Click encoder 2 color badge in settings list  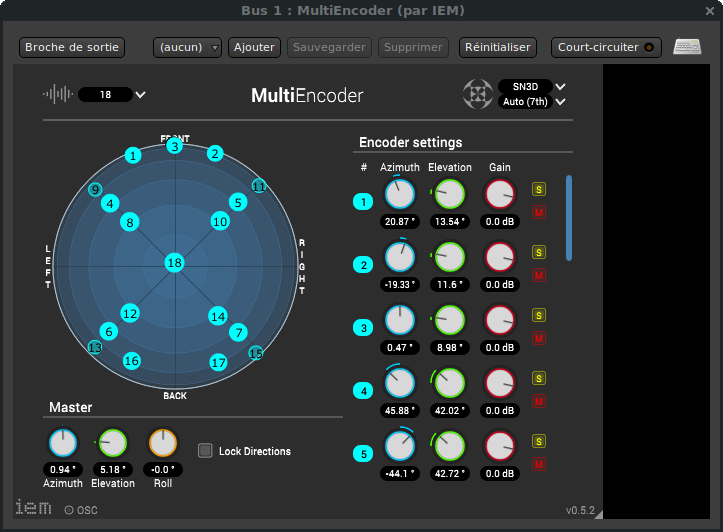[363, 265]
